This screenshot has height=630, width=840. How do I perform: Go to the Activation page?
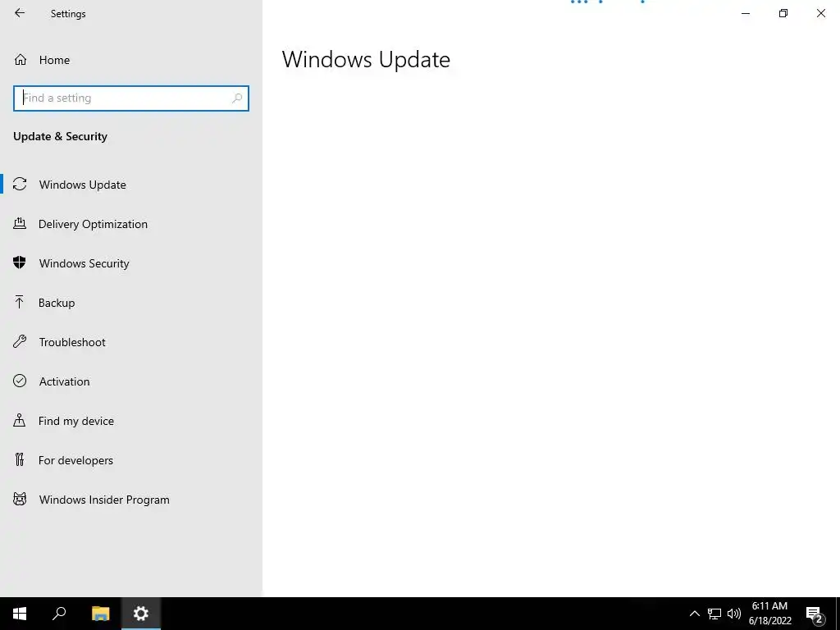131,381
